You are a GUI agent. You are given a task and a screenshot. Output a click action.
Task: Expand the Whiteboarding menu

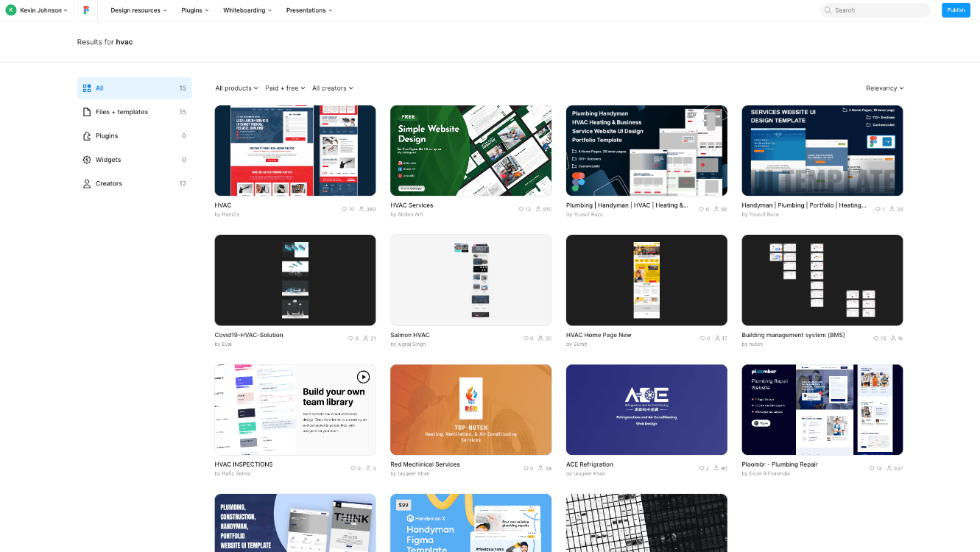(x=247, y=10)
